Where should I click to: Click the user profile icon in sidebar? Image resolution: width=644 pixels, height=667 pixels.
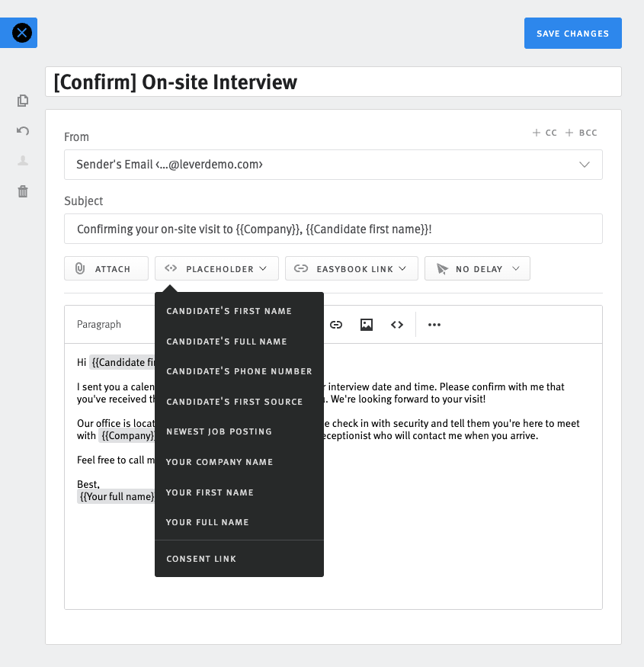point(22,160)
